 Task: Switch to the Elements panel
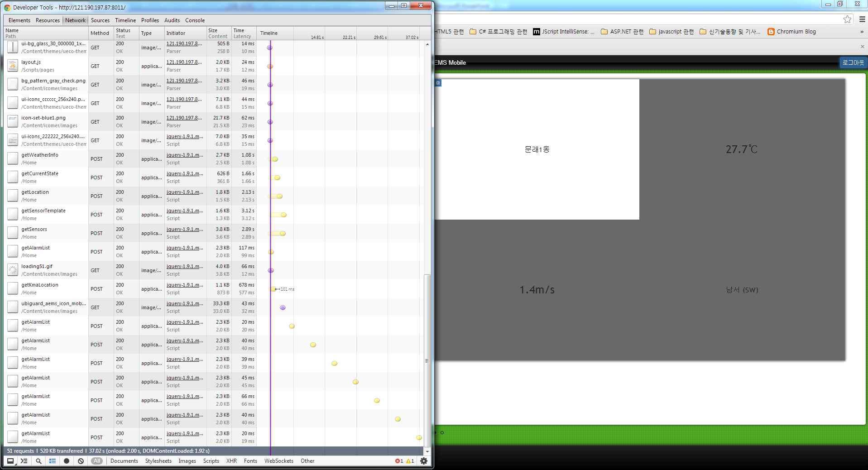click(19, 20)
